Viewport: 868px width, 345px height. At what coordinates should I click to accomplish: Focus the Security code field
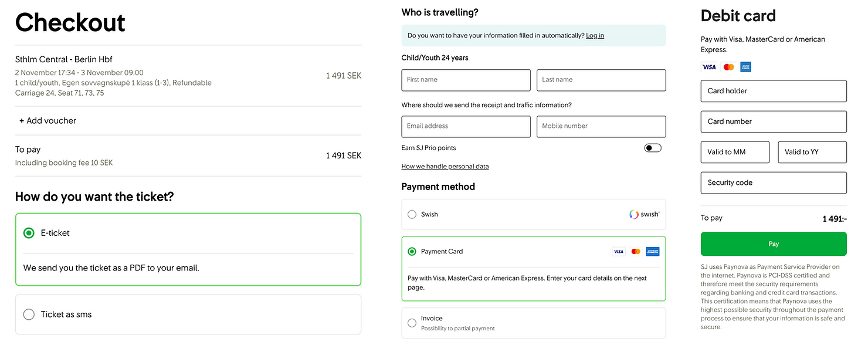tap(774, 182)
